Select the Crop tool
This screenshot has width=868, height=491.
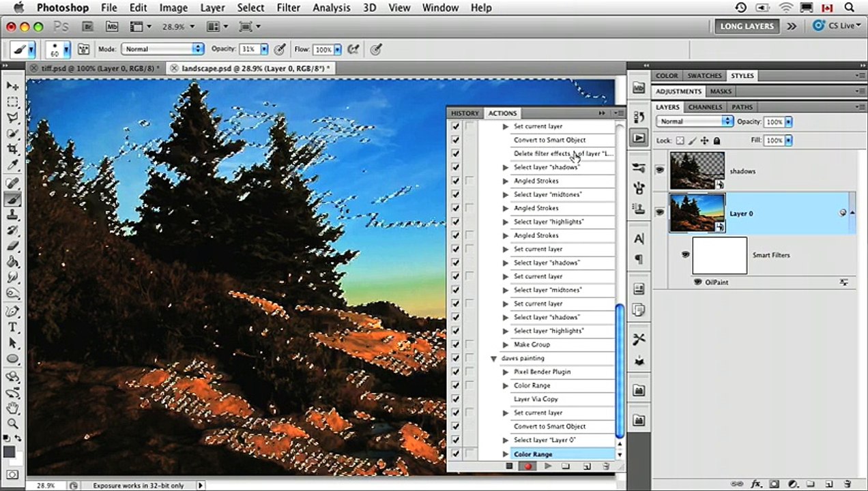(x=12, y=149)
